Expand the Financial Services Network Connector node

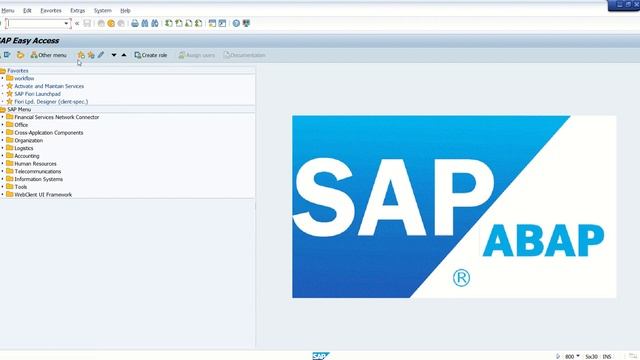tap(2, 117)
